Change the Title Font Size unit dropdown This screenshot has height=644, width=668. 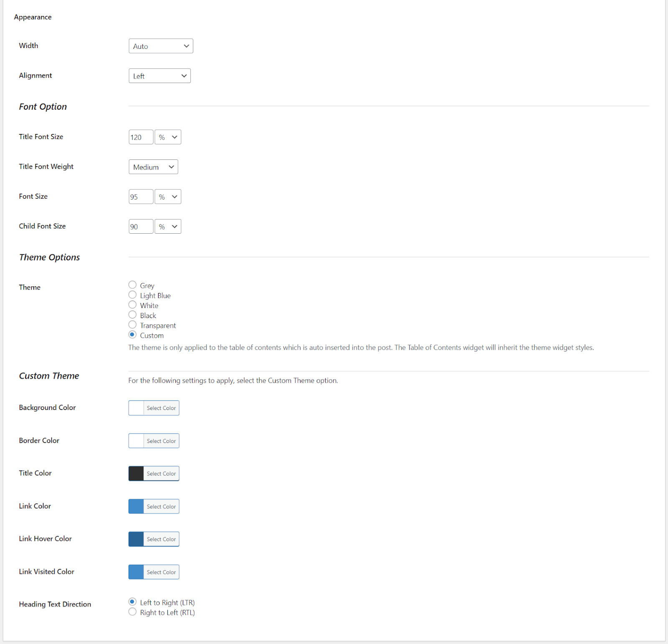(168, 137)
